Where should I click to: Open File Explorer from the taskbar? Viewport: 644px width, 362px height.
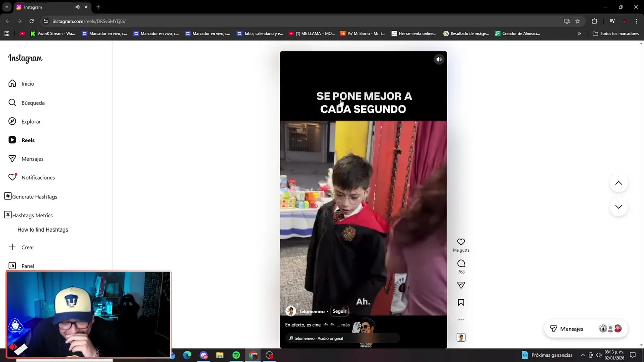[220, 355]
